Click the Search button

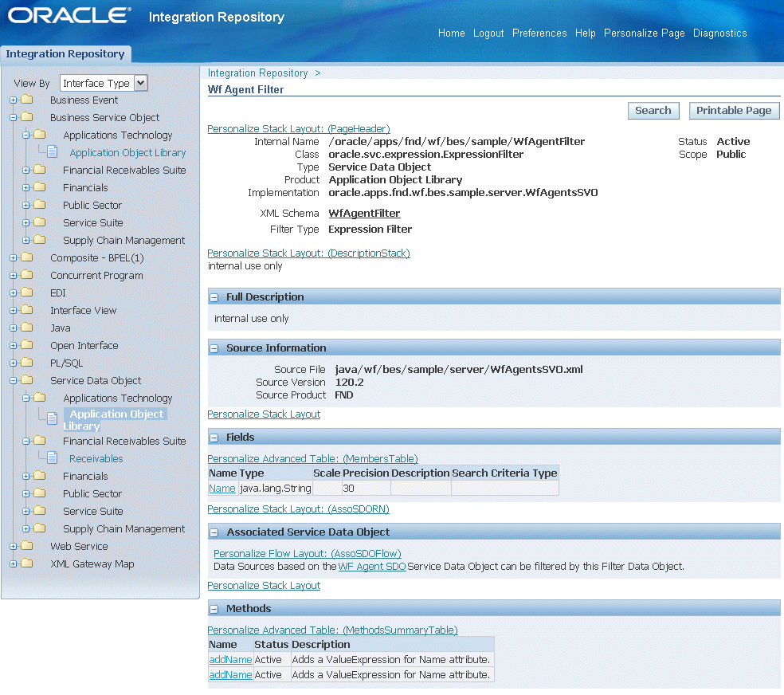pyautogui.click(x=653, y=111)
